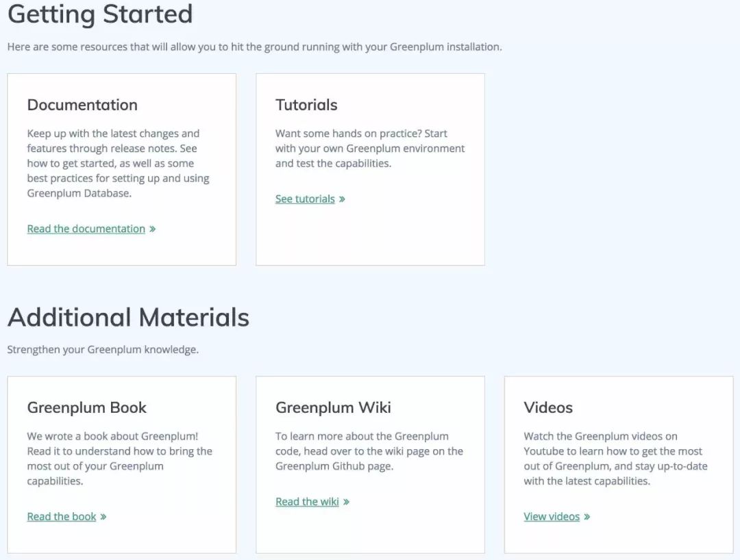Follow the 'See tutorials' link

[305, 199]
